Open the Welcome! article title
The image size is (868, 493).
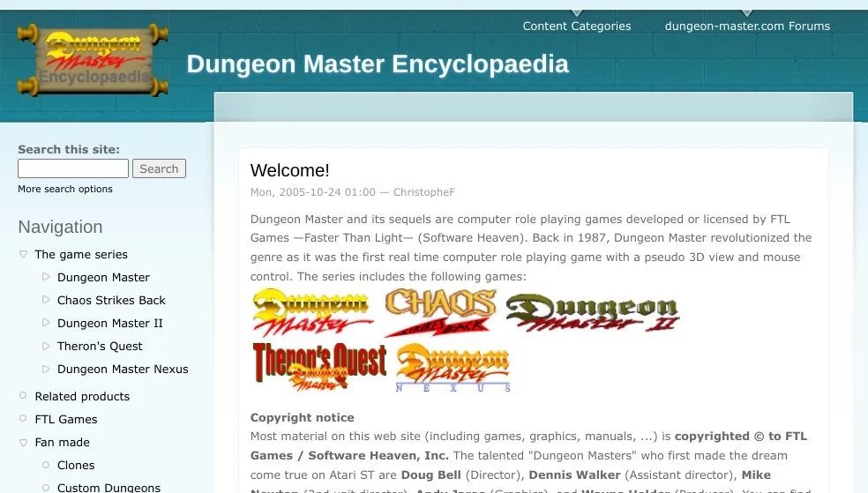point(289,170)
